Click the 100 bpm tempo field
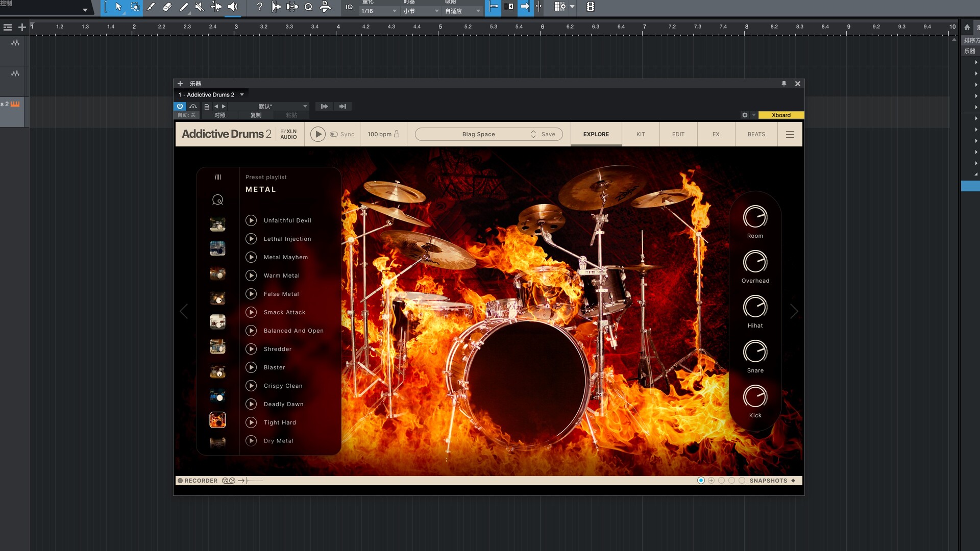The width and height of the screenshot is (980, 551). pos(379,134)
